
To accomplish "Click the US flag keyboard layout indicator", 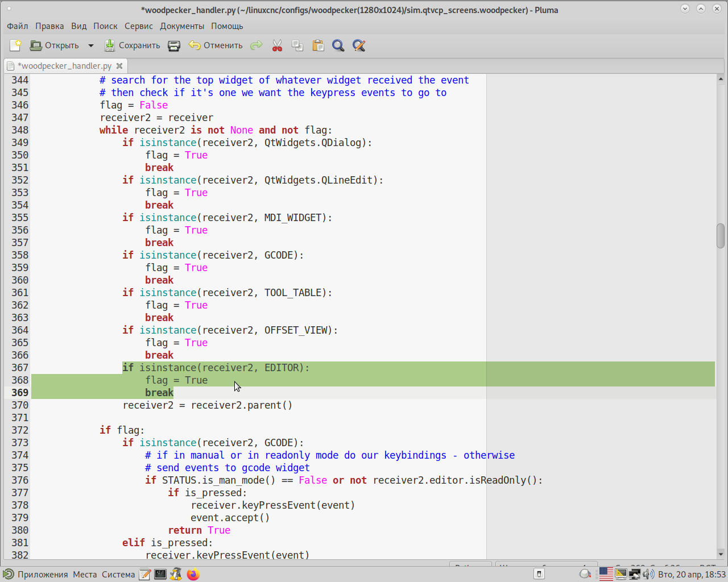I will pyautogui.click(x=606, y=574).
